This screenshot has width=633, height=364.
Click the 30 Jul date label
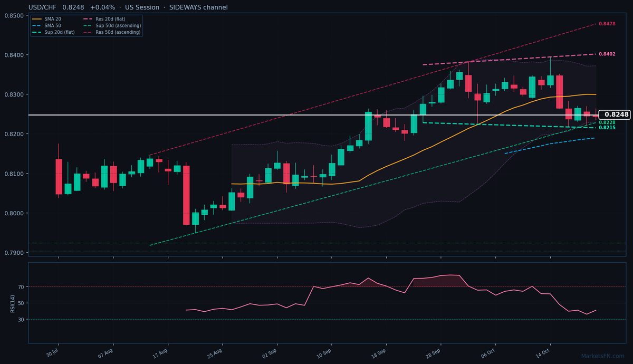click(52, 353)
